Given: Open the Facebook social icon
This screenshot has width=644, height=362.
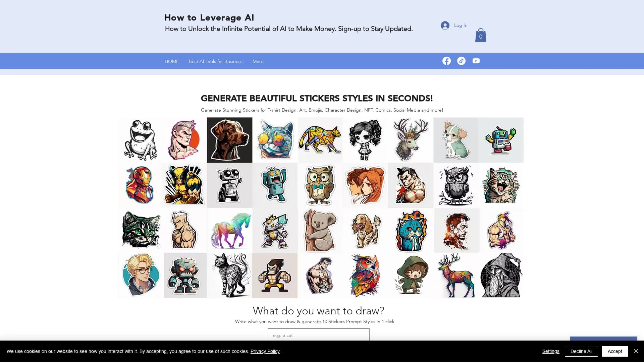Looking at the screenshot, I should coord(446,61).
